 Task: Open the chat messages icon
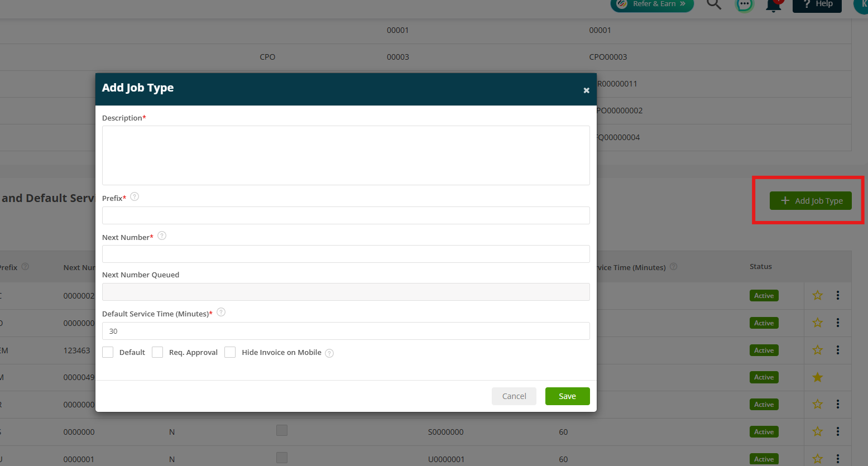click(x=745, y=4)
